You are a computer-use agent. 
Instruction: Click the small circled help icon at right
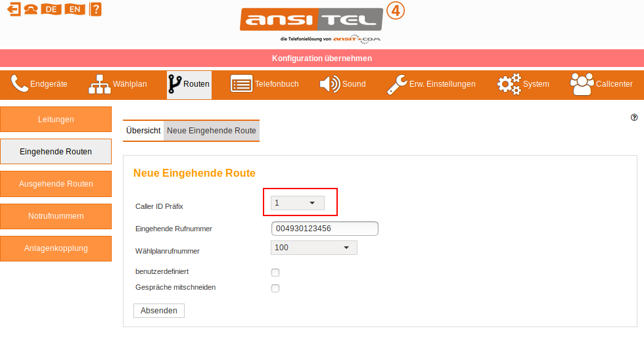click(634, 118)
